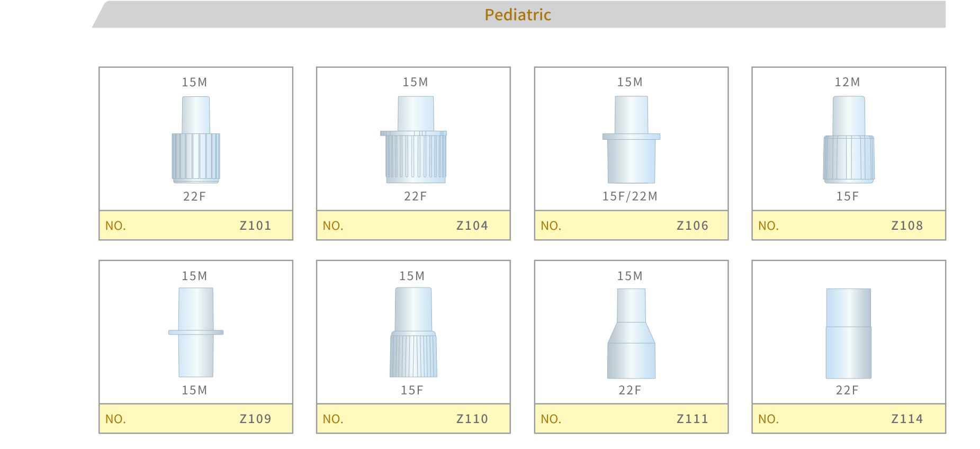980x449 pixels.
Task: Choose product code Z114
Action: click(907, 419)
